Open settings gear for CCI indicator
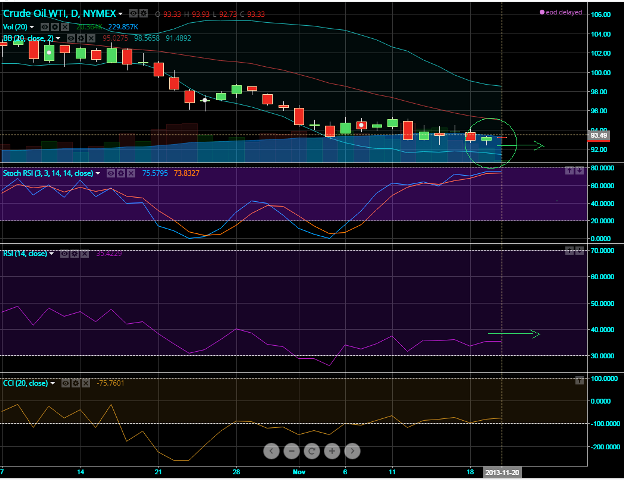The width and height of the screenshot is (624, 480). [77, 383]
